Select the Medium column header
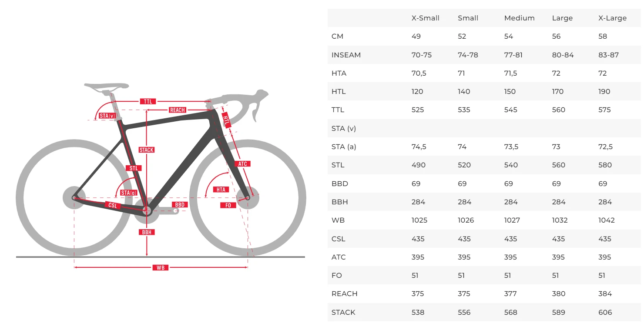 (x=519, y=18)
